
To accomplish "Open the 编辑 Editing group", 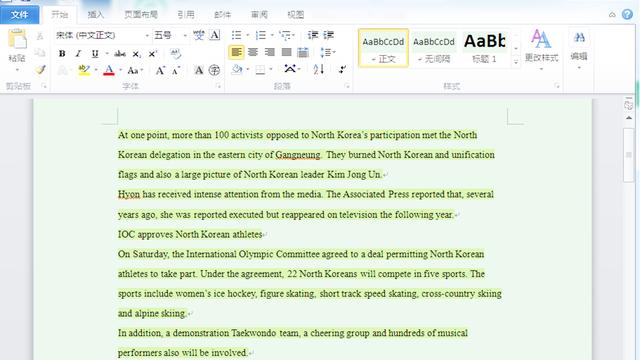I will coord(579,49).
